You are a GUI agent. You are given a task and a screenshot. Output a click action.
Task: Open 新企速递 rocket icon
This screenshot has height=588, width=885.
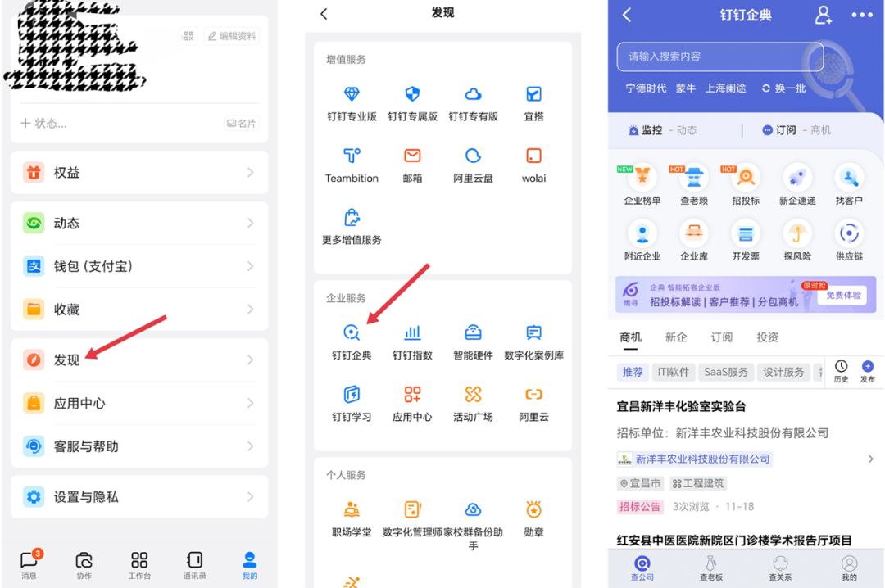pos(797,186)
